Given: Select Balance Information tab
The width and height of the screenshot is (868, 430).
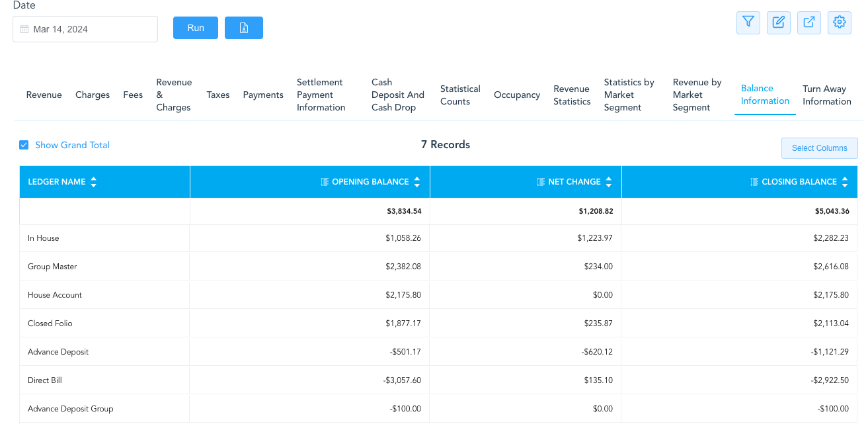Looking at the screenshot, I should coord(765,95).
